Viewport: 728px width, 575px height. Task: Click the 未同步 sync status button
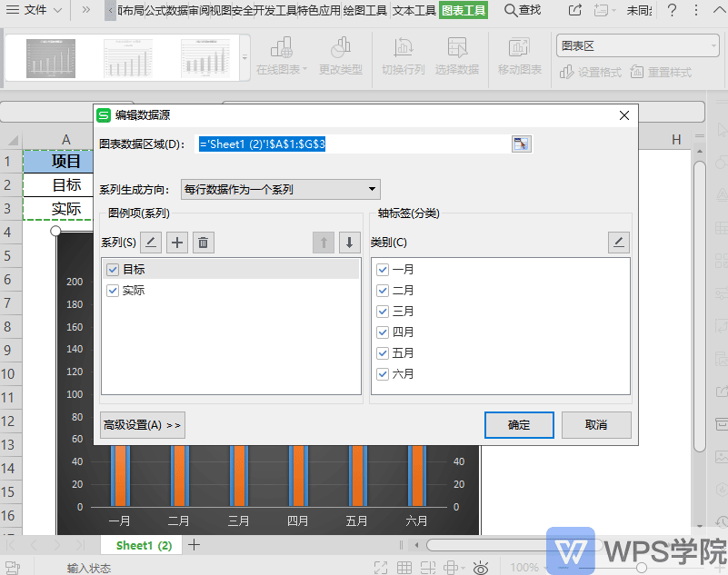coord(639,10)
